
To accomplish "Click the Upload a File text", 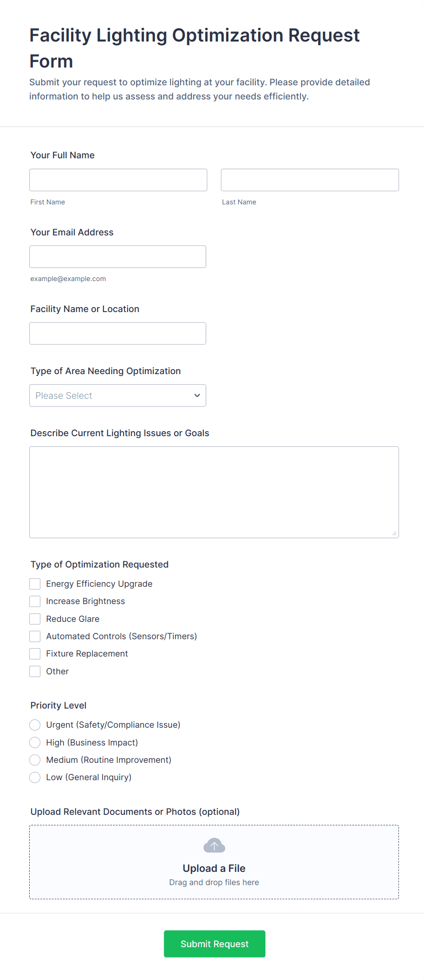I will [214, 868].
